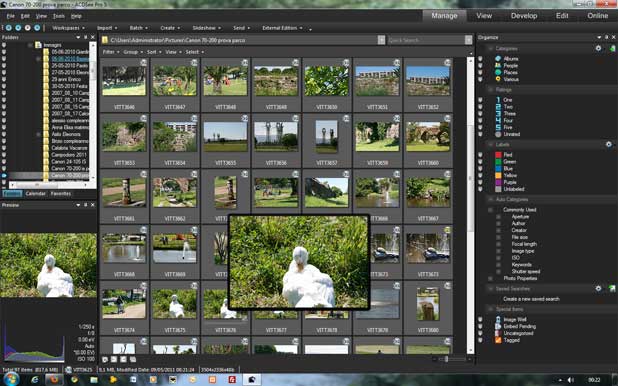Click the thumbnail zoom slider handle
The image size is (618, 386).
point(446,359)
